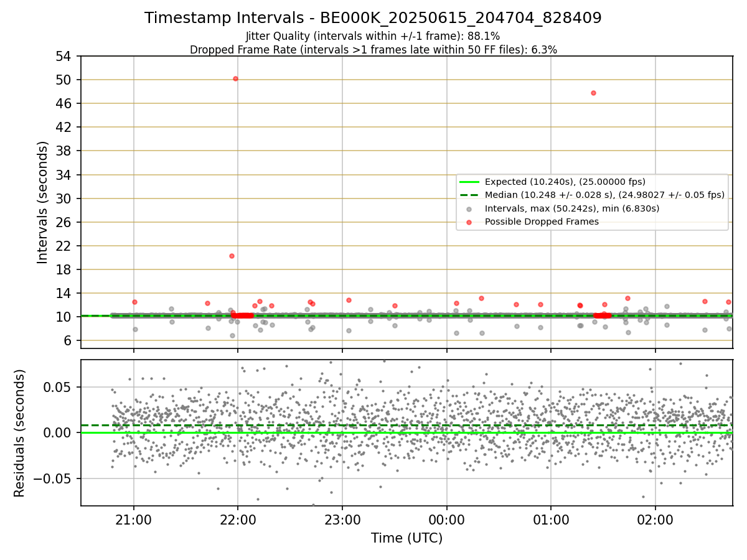Click the gray dot marker in the legend
Viewport: 747px width, 560px height.
pyautogui.click(x=469, y=208)
